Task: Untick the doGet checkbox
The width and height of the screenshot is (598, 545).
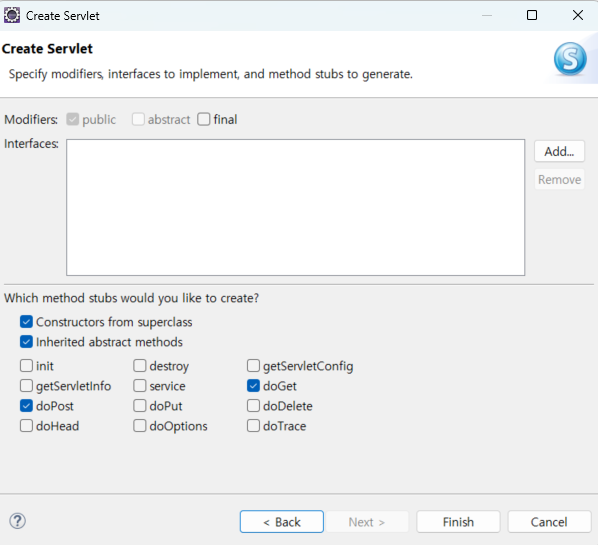Action: pos(253,386)
